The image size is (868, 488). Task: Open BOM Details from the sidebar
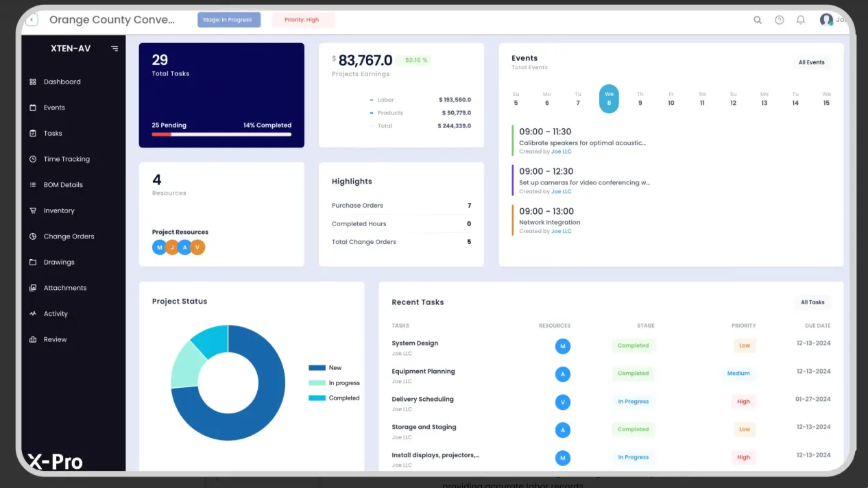[63, 185]
